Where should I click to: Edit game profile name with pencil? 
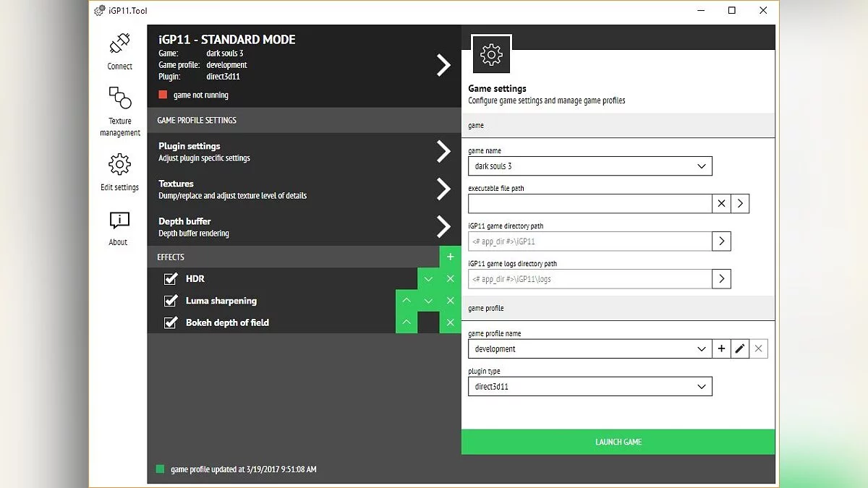[x=739, y=349]
